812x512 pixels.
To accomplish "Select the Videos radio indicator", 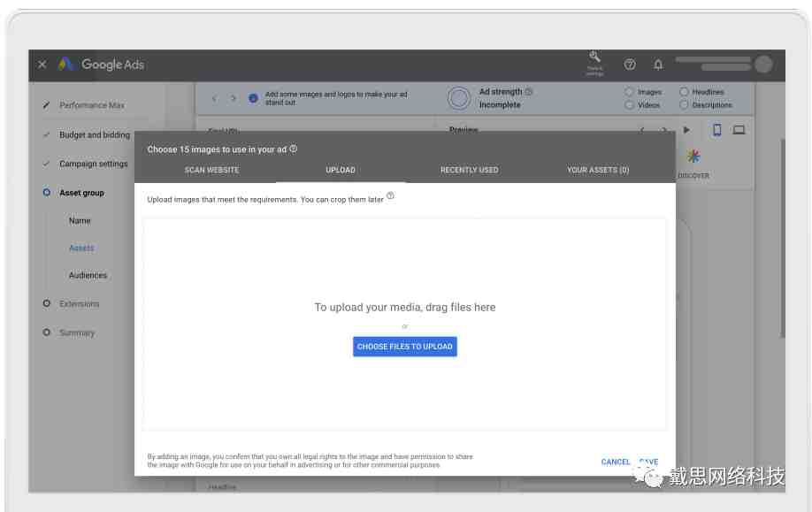I will click(x=629, y=105).
